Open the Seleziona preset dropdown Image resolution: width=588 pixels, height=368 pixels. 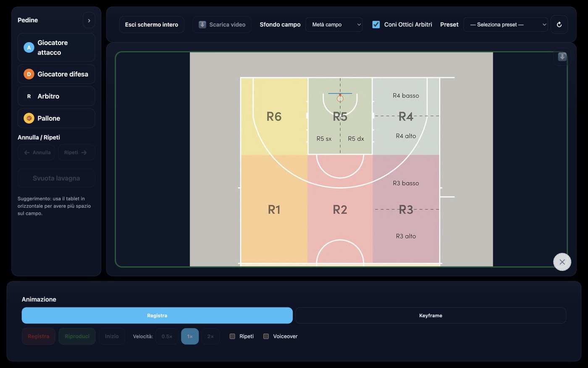point(506,24)
